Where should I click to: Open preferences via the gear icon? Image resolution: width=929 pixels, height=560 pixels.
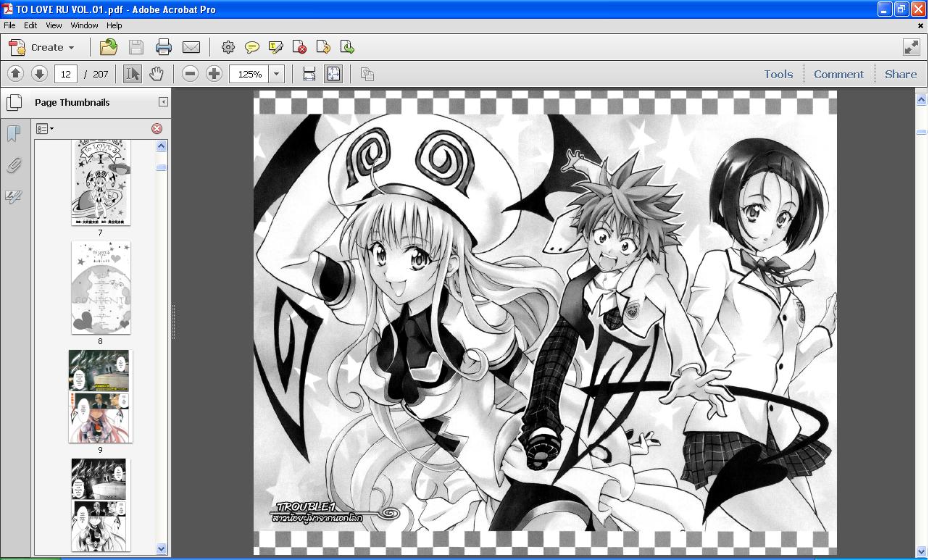point(228,47)
